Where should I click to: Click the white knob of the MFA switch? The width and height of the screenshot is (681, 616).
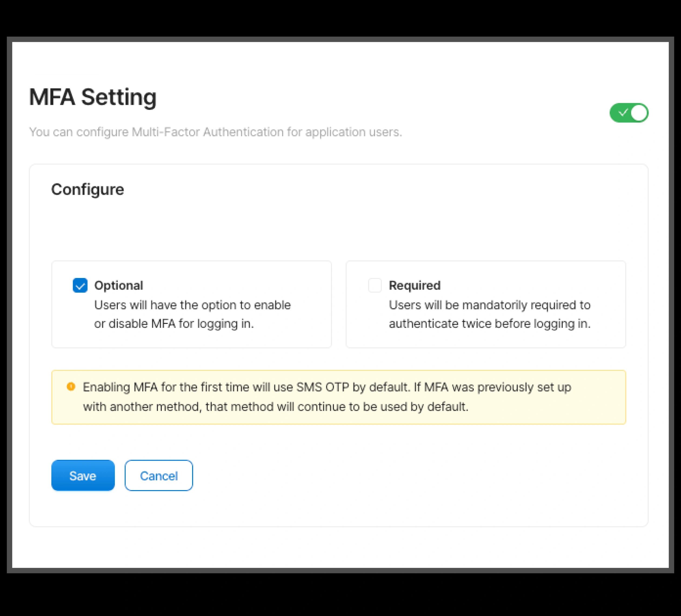point(639,113)
